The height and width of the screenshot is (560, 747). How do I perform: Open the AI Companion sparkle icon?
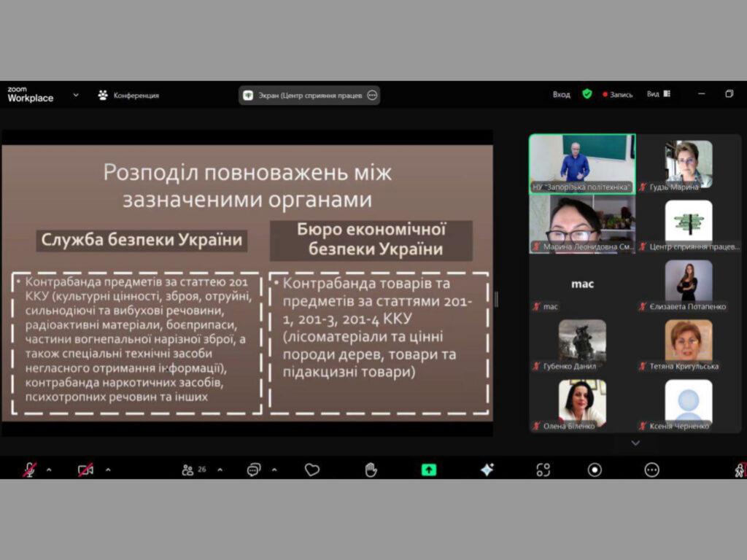click(x=487, y=470)
